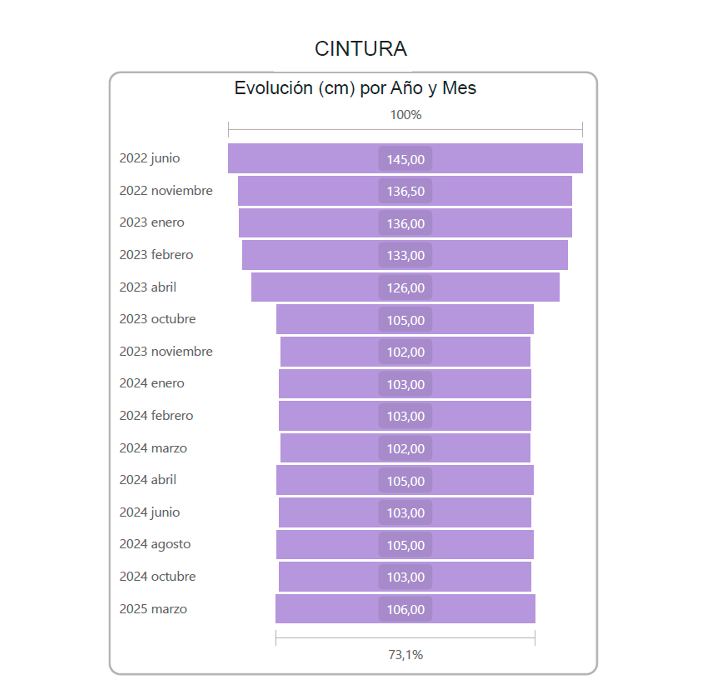Click the 2022 noviembre category label
The height and width of the screenshot is (695, 714).
pos(166,191)
